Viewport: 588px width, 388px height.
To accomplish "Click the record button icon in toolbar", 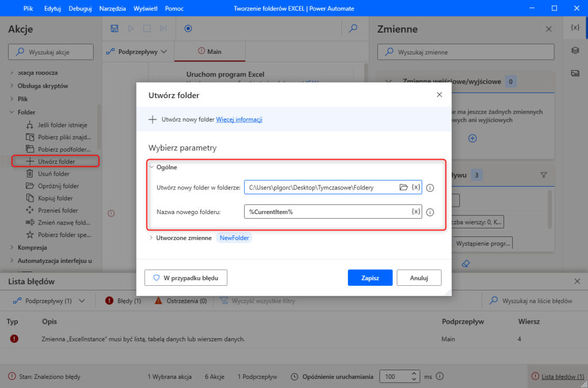I will [188, 29].
